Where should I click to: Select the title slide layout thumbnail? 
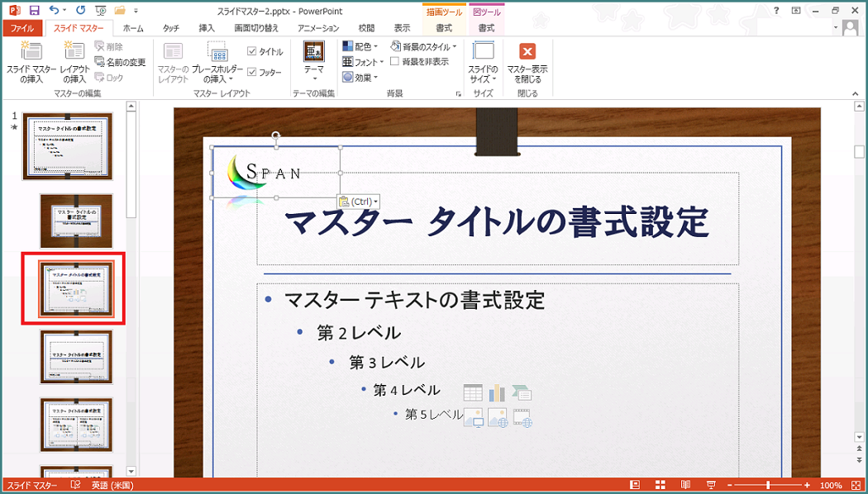pos(76,221)
